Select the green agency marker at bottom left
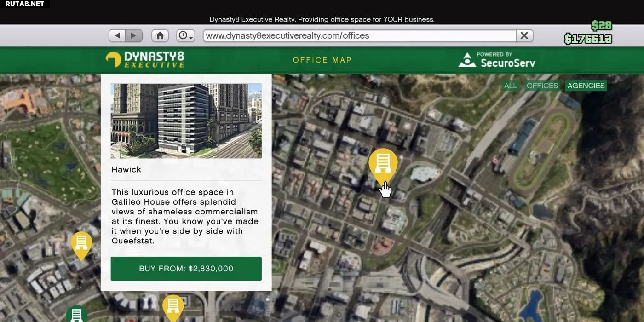 coord(77,314)
